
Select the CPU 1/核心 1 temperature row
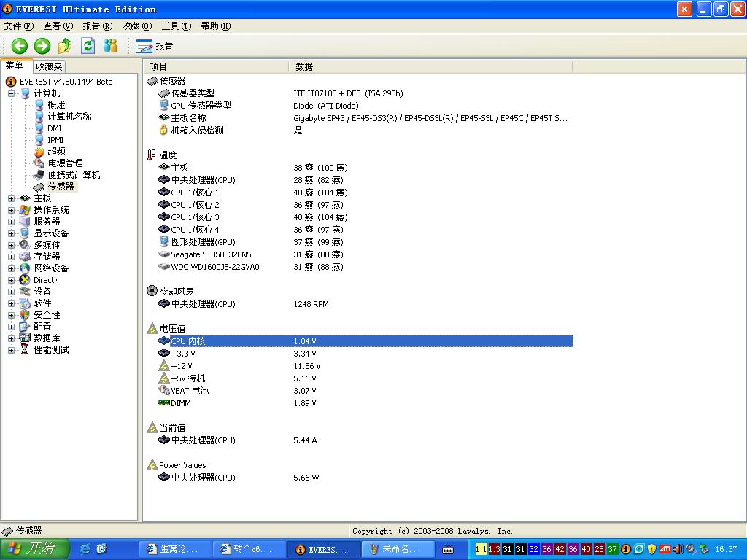click(366, 192)
